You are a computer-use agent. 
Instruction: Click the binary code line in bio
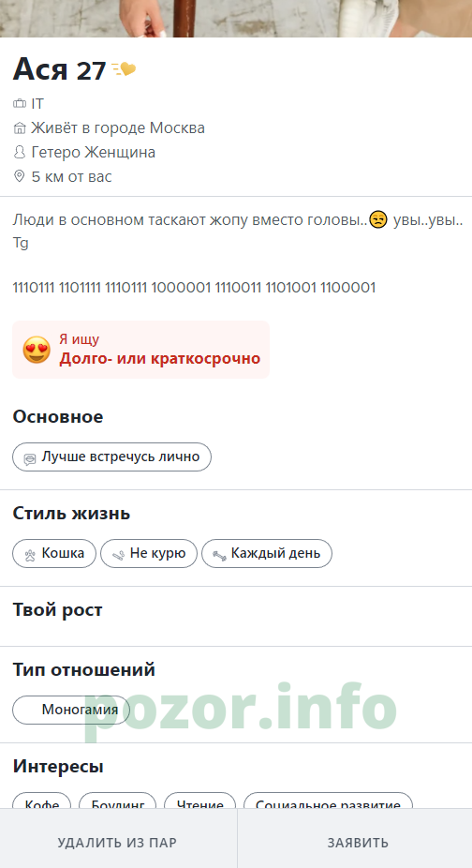pos(194,288)
